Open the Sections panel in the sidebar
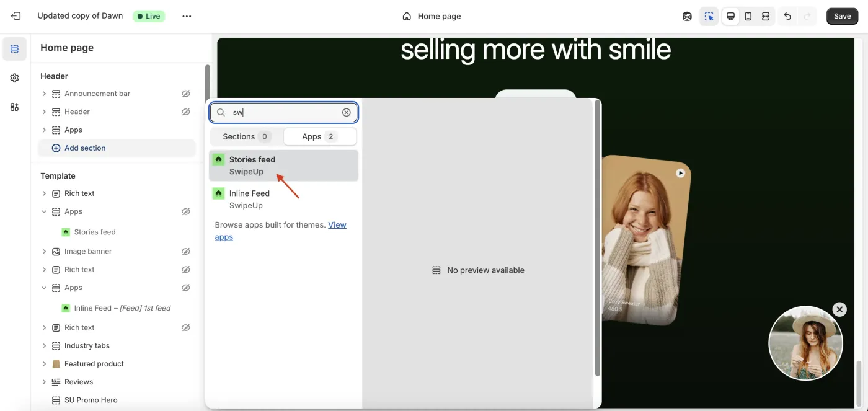This screenshot has height=411, width=868. point(14,48)
